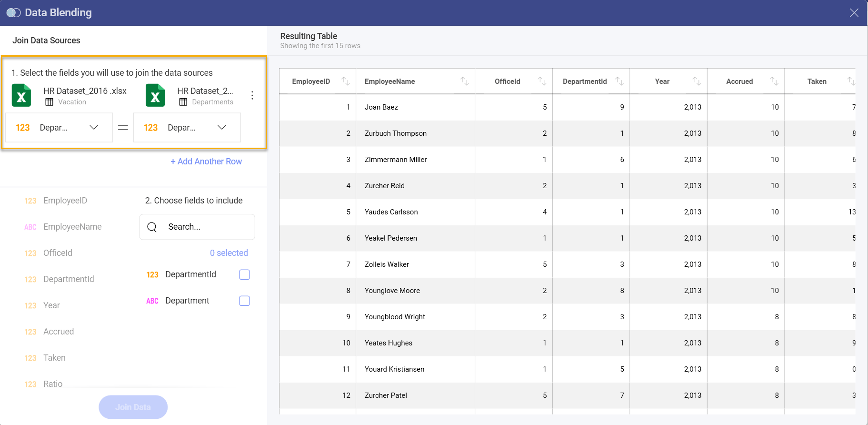
Task: Close the Data Blending dialog
Action: coord(854,13)
